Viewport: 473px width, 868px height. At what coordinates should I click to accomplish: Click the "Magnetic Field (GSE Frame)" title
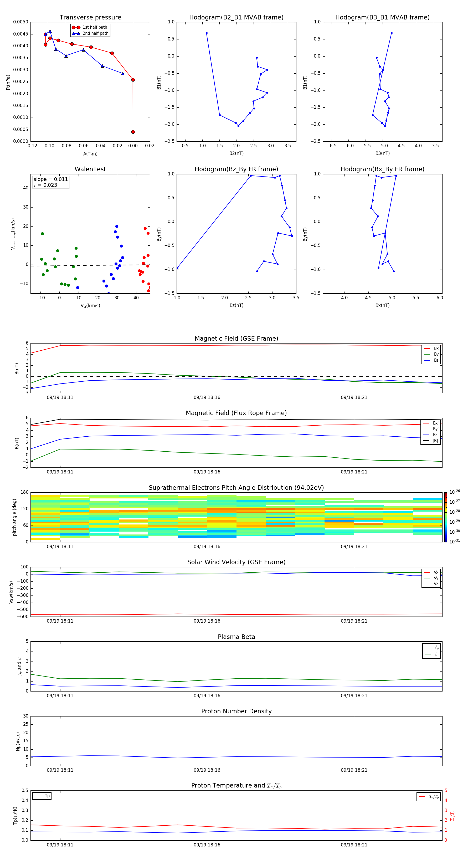(236, 339)
